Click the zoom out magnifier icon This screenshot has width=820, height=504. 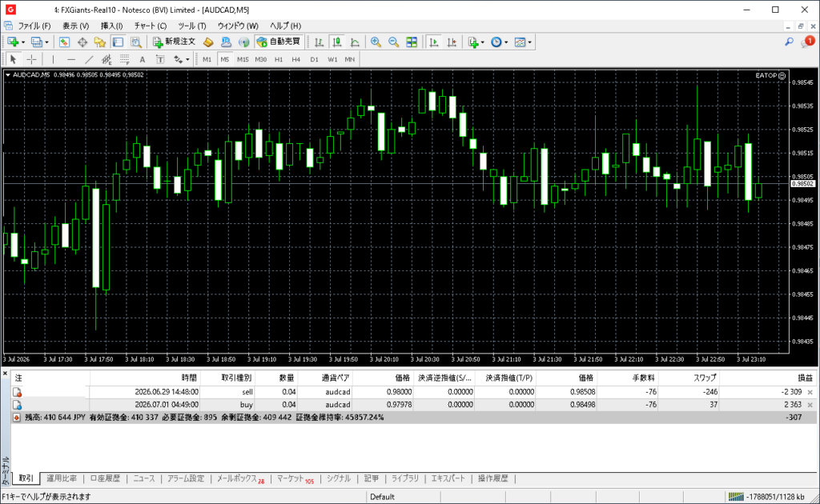pos(393,42)
